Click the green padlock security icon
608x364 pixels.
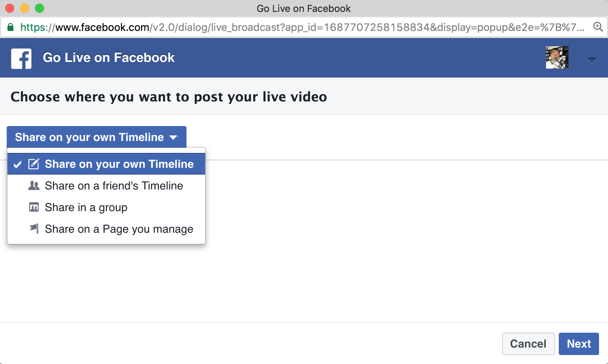(10, 27)
